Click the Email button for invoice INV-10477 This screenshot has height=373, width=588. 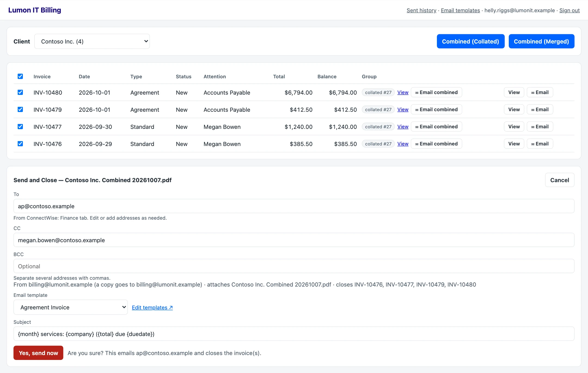[540, 127]
